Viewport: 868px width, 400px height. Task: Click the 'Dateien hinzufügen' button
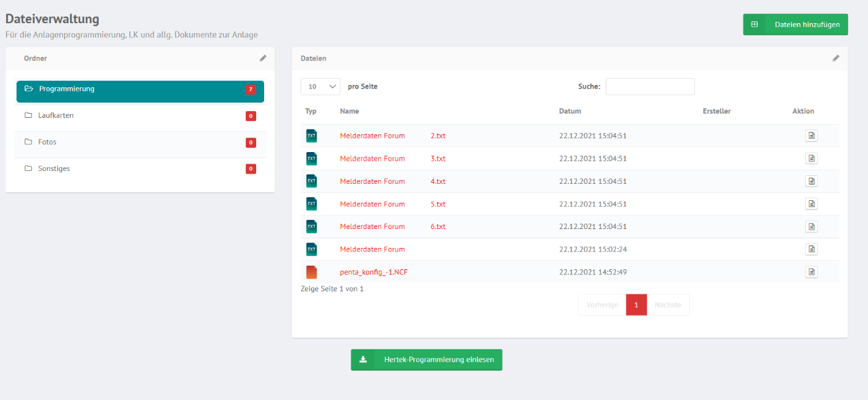click(795, 24)
